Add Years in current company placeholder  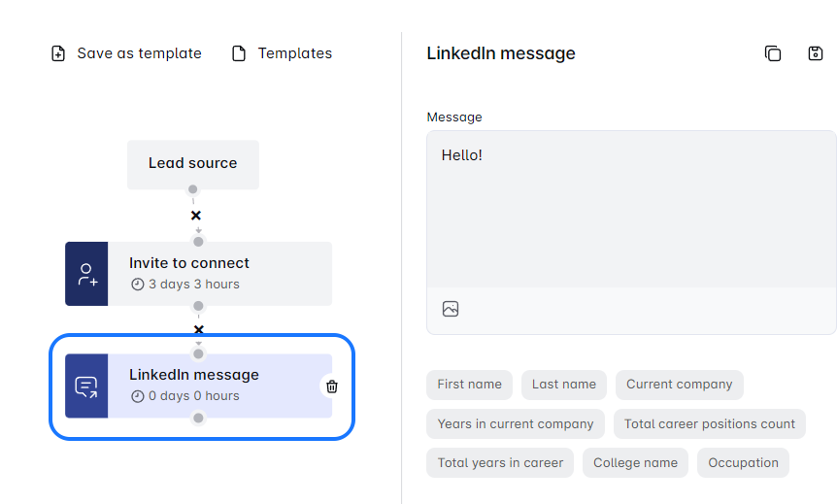(x=516, y=424)
